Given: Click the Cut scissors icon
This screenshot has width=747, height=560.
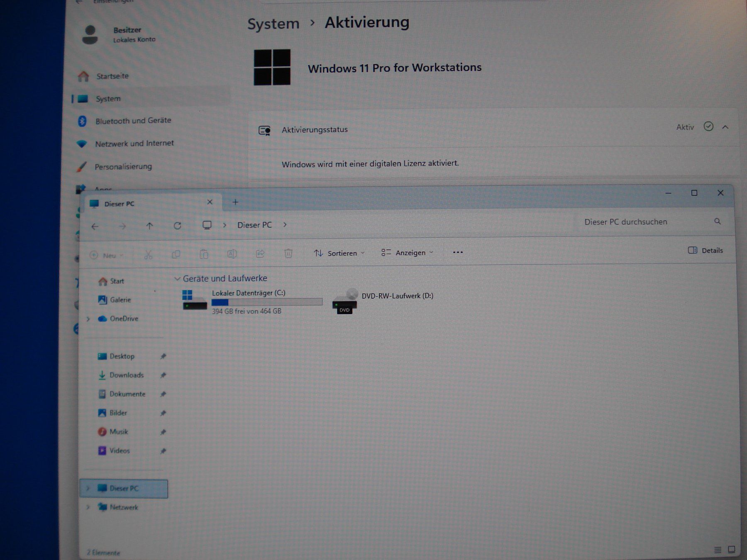Looking at the screenshot, I should 148,255.
